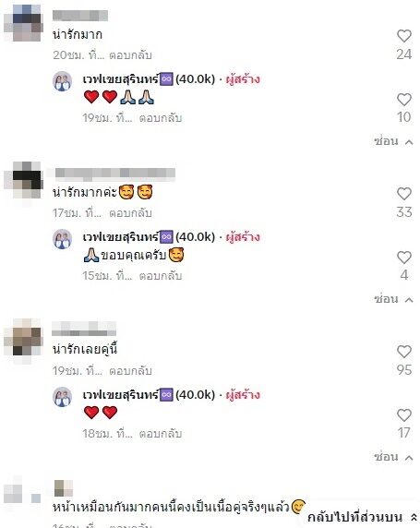Reply to the น่ารักมาก comment from 20ชม.
The height and width of the screenshot is (528, 420).
click(x=130, y=54)
